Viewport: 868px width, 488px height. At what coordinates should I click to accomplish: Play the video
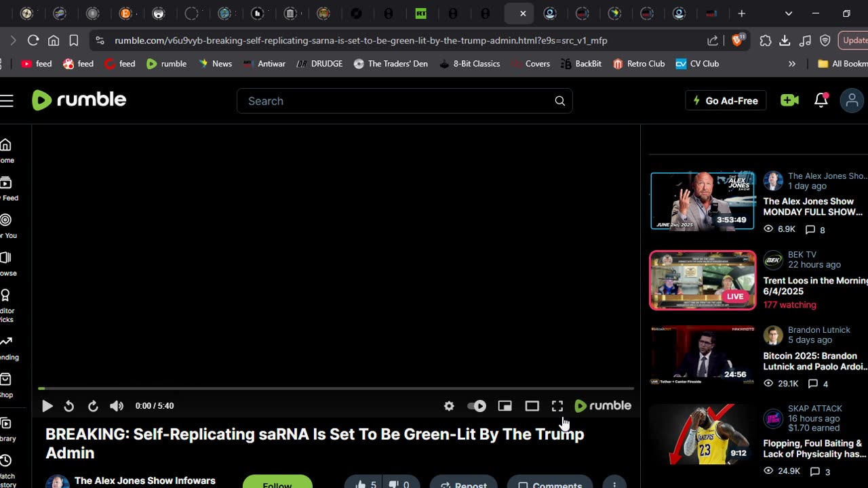47,406
